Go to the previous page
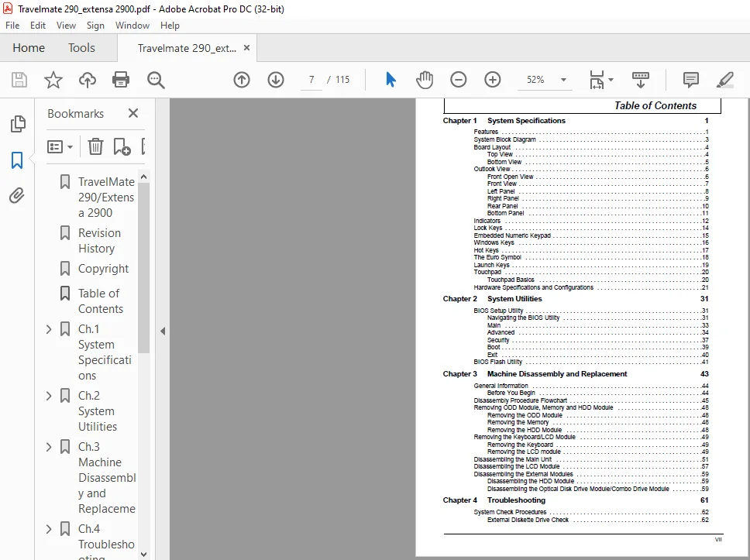750x560 pixels. pyautogui.click(x=242, y=79)
